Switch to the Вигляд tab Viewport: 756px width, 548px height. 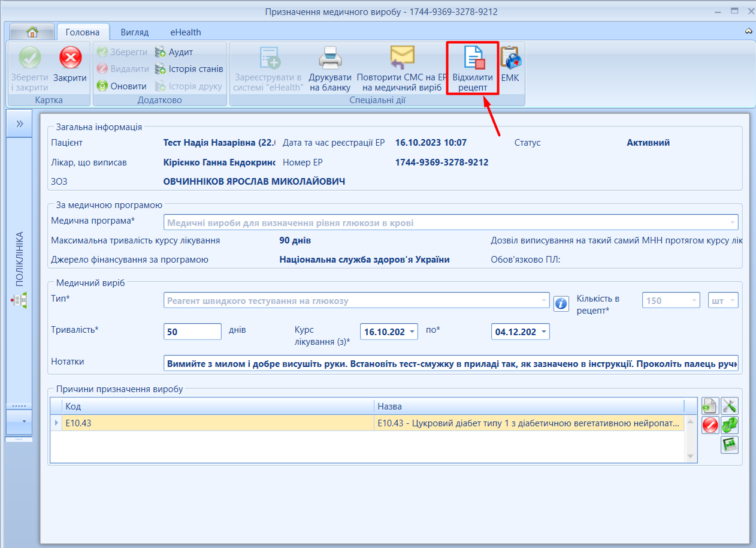[134, 32]
